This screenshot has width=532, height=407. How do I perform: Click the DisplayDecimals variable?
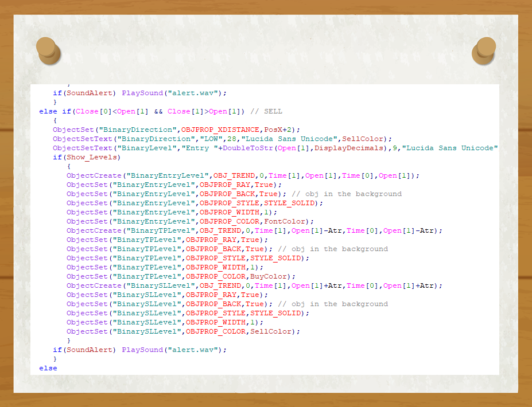[x=349, y=148]
